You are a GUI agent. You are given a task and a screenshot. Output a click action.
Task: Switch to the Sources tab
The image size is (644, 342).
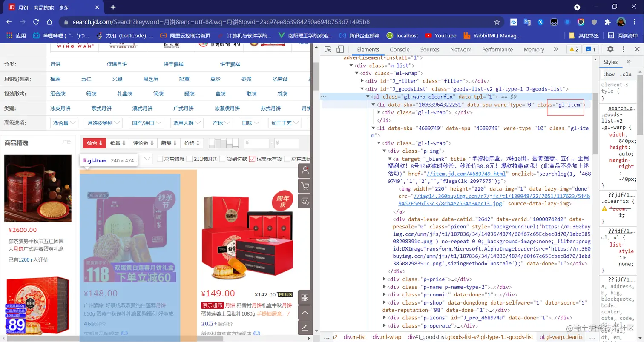(x=430, y=49)
